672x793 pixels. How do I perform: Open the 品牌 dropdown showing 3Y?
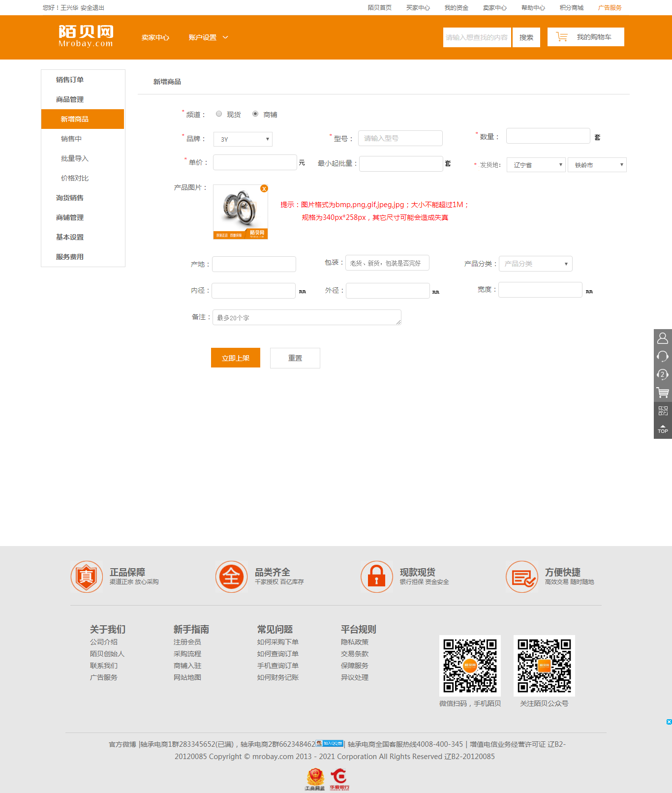243,139
